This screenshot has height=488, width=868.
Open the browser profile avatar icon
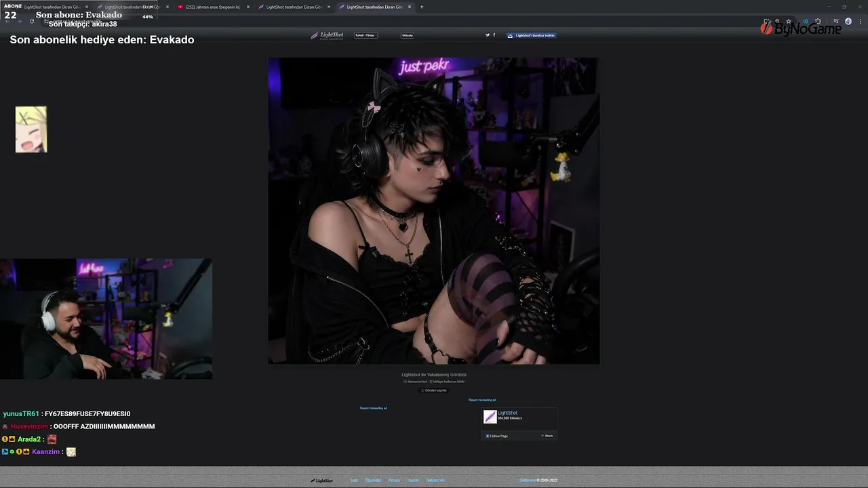[848, 21]
